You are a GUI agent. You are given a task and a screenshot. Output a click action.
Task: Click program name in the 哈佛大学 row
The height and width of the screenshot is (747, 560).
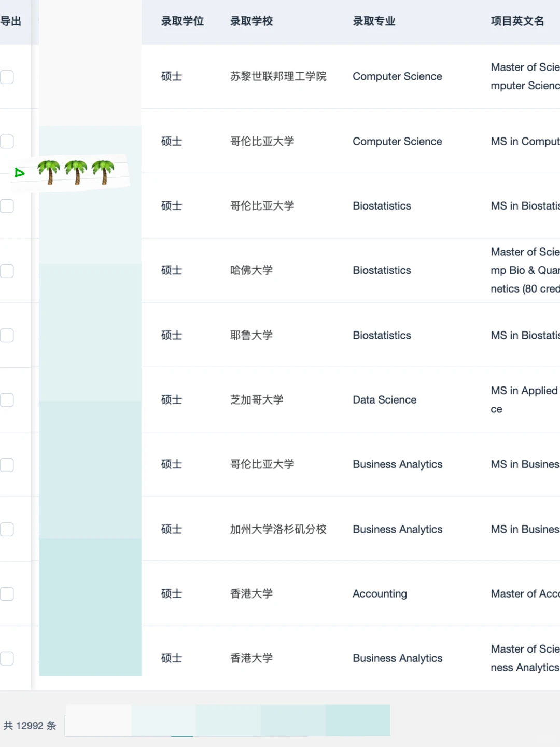pyautogui.click(x=525, y=270)
